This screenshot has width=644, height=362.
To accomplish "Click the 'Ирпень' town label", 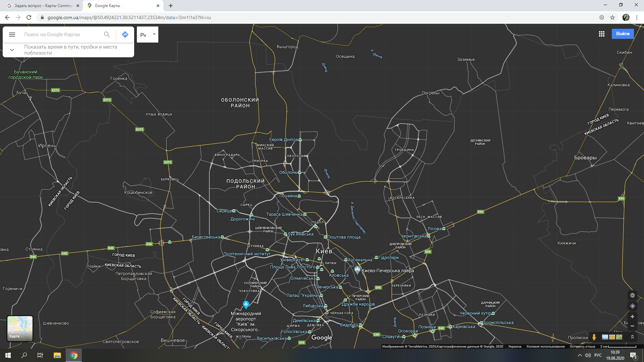I will pos(47,145).
